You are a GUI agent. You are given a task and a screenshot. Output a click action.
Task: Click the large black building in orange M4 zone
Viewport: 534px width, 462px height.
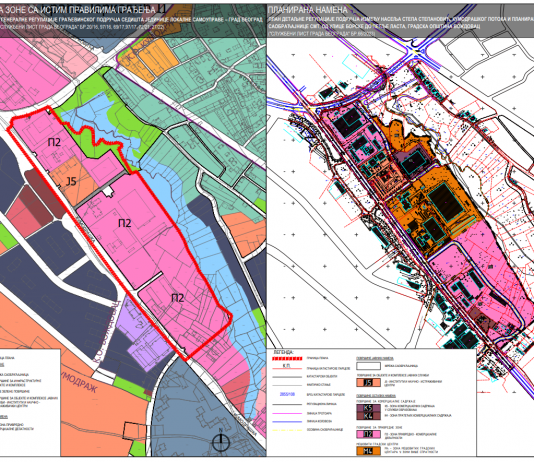pyautogui.click(x=446, y=203)
